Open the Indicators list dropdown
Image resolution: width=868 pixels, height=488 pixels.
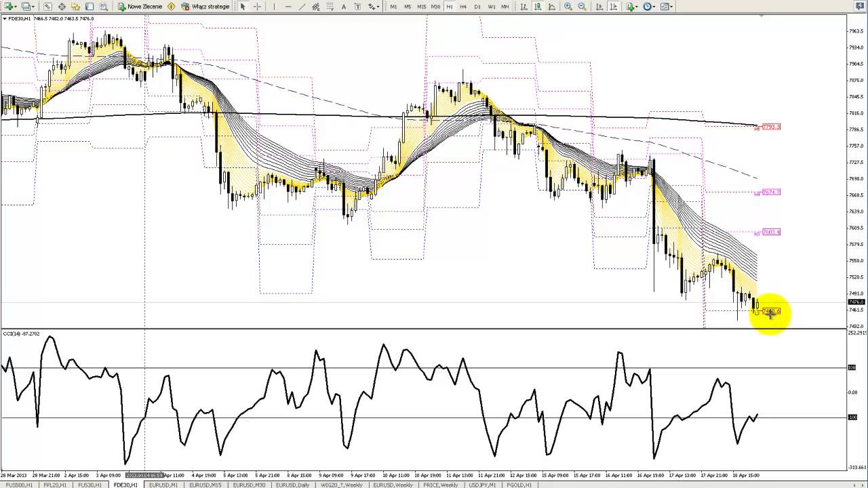632,6
